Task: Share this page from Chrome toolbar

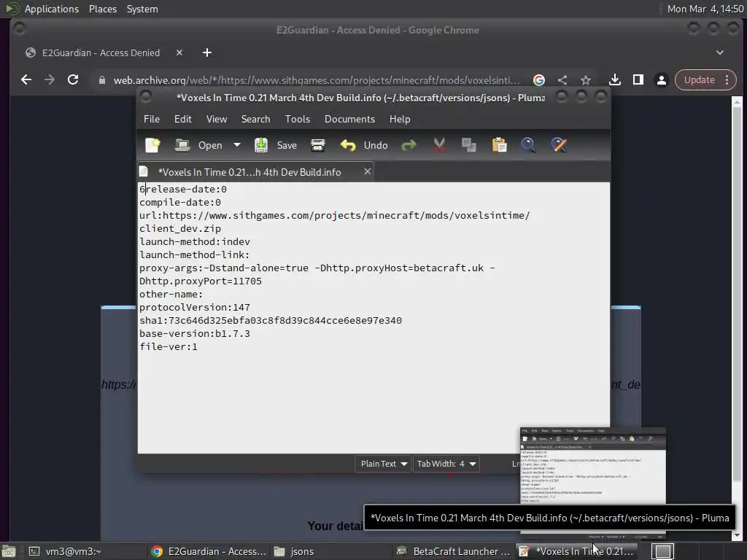Action: pyautogui.click(x=562, y=80)
